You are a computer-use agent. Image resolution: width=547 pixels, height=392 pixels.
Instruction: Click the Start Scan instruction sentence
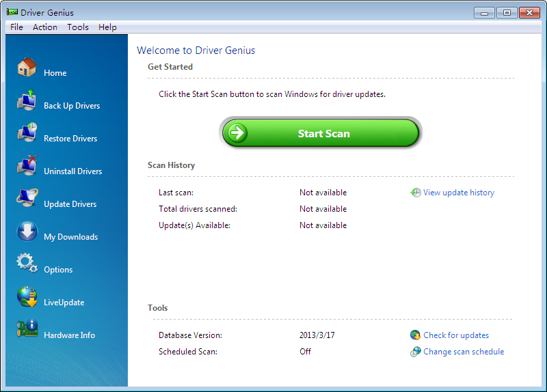click(272, 94)
